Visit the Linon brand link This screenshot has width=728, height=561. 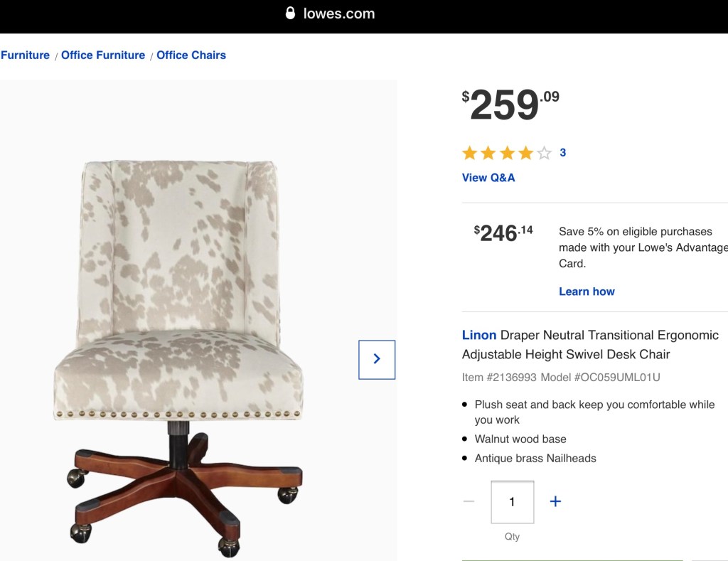[x=479, y=335]
